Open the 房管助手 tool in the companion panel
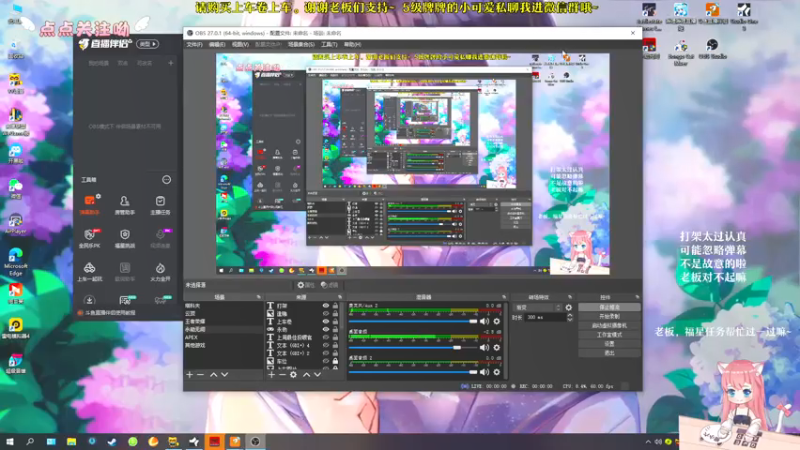This screenshot has height=450, width=800. click(124, 204)
